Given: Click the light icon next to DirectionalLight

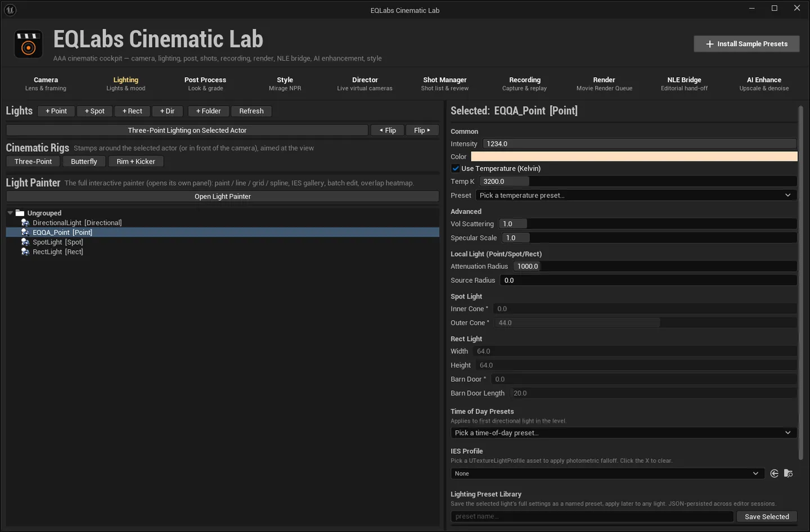Looking at the screenshot, I should (x=25, y=223).
